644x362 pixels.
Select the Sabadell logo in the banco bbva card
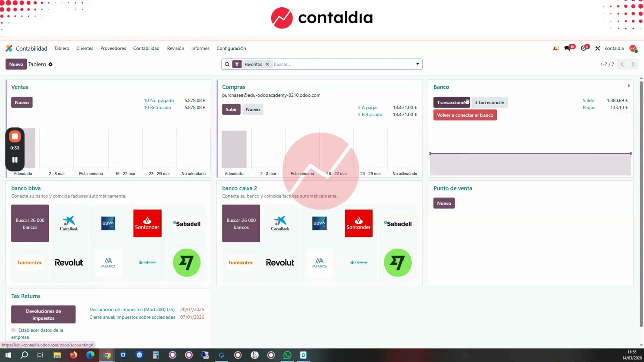click(x=187, y=224)
